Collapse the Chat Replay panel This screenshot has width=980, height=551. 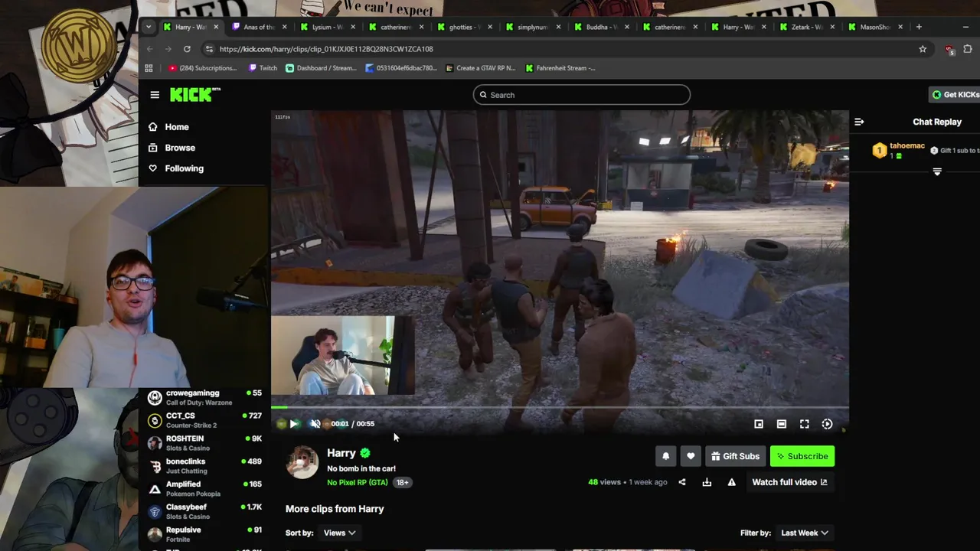pyautogui.click(x=859, y=122)
